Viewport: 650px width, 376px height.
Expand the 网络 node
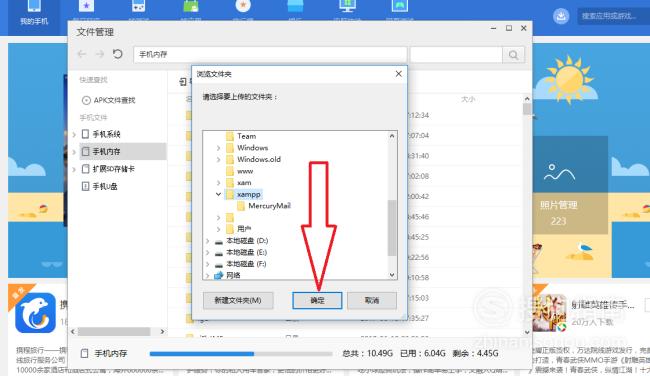208,275
